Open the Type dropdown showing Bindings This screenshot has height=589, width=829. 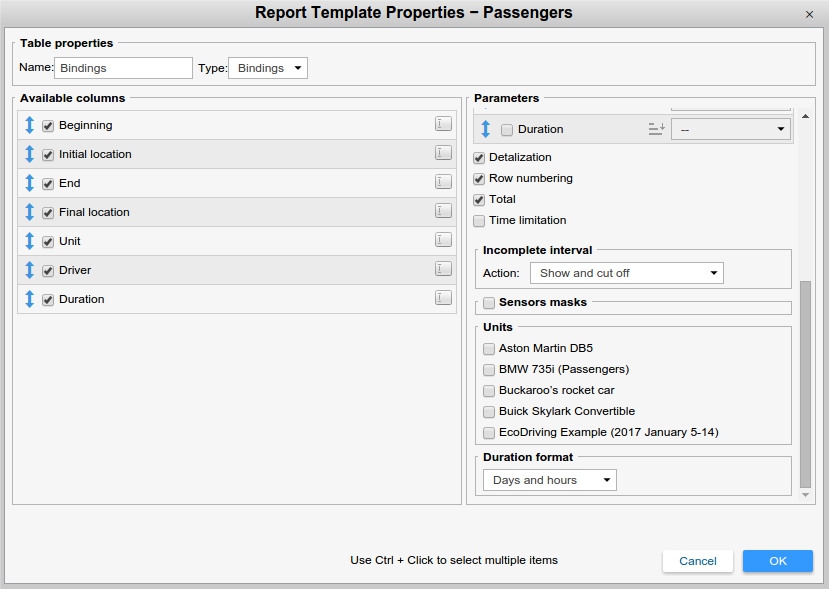tap(268, 68)
